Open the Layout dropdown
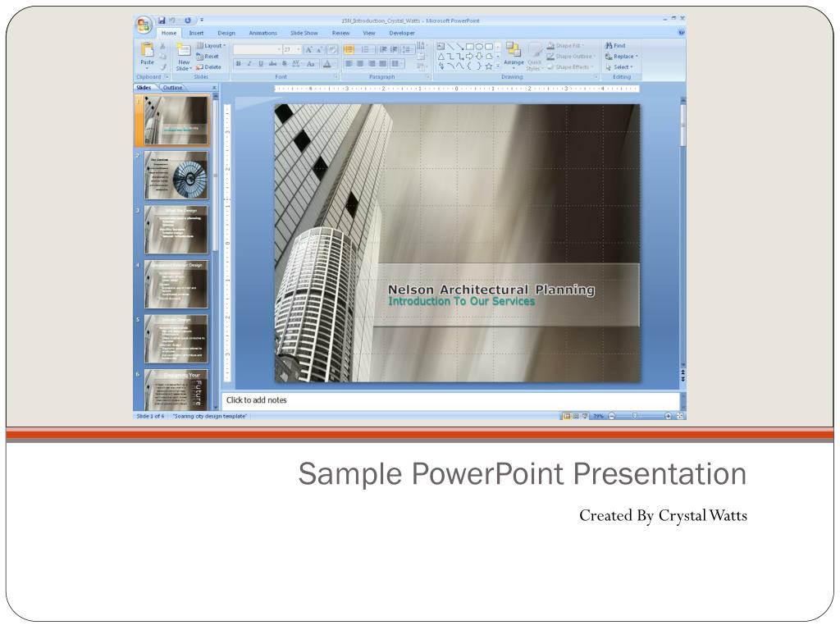840x630 pixels. (x=211, y=46)
